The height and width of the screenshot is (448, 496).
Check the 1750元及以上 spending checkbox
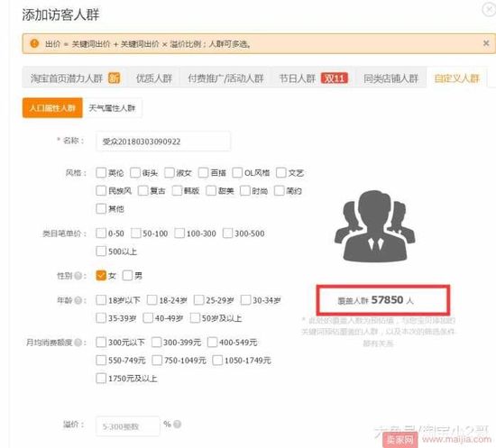pyautogui.click(x=101, y=379)
